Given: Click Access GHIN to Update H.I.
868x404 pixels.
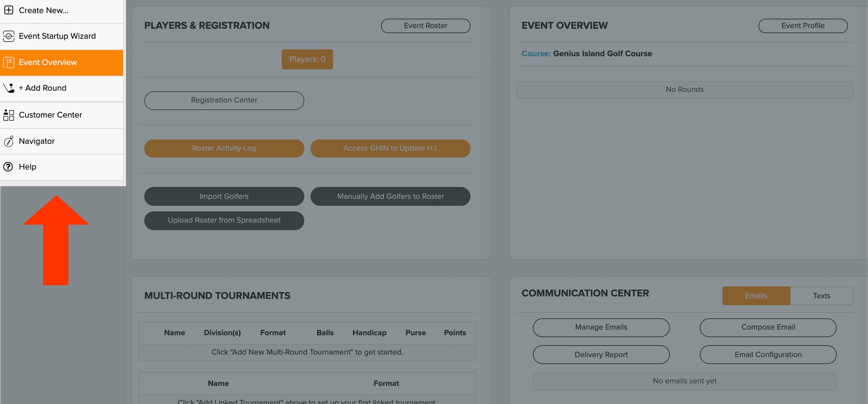Looking at the screenshot, I should pyautogui.click(x=390, y=148).
